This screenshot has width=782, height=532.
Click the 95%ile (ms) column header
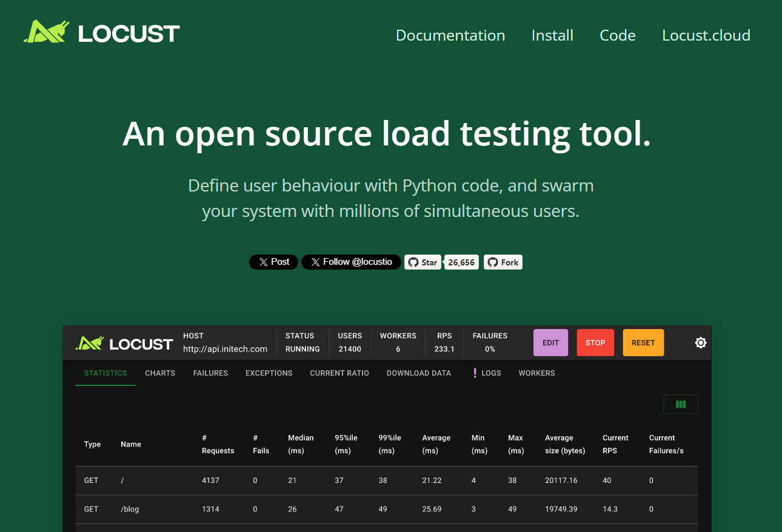click(346, 444)
